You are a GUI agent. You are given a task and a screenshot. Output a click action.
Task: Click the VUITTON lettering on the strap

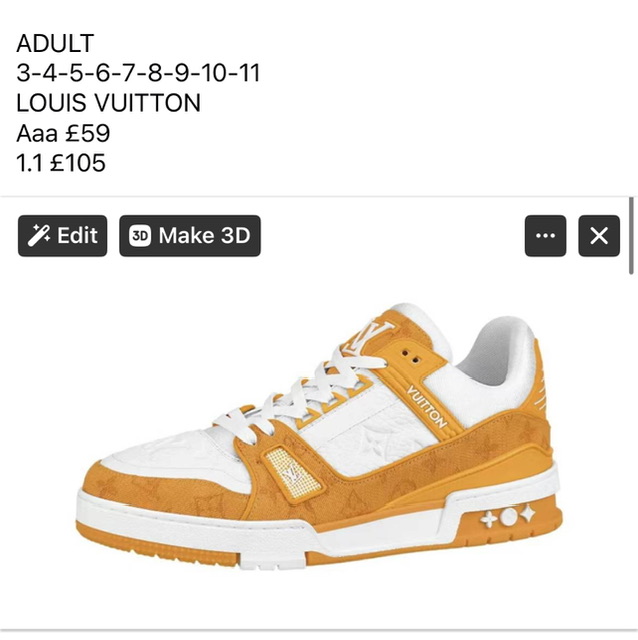point(427,407)
